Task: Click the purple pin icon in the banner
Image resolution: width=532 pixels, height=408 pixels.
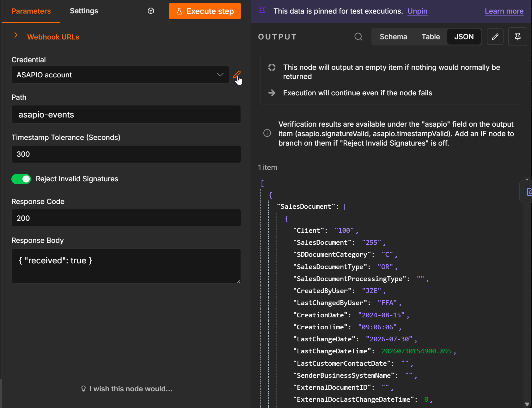Action: point(262,11)
